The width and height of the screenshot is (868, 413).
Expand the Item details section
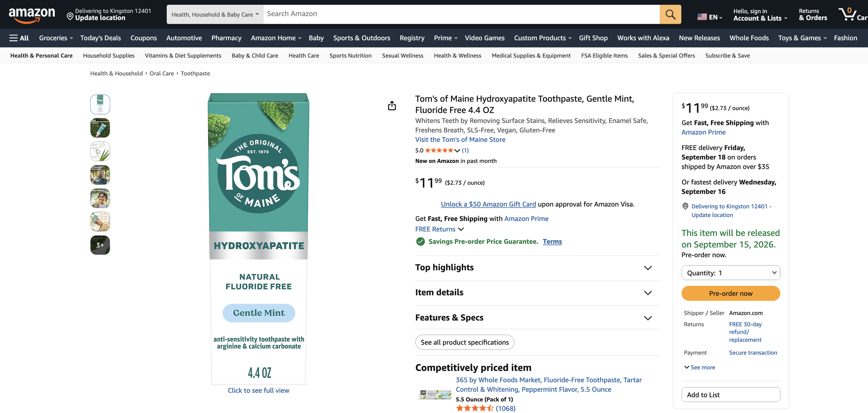pyautogui.click(x=537, y=292)
